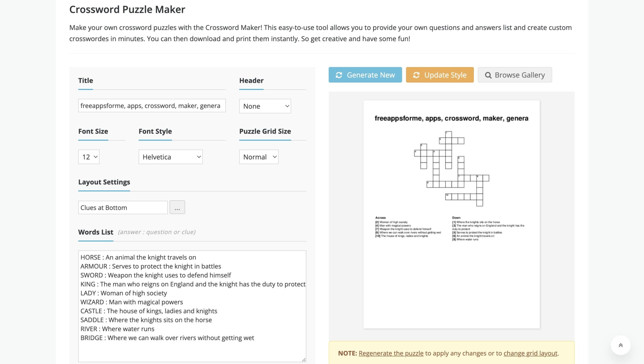
Task: Click the Clues at Bottom field
Action: click(x=123, y=207)
